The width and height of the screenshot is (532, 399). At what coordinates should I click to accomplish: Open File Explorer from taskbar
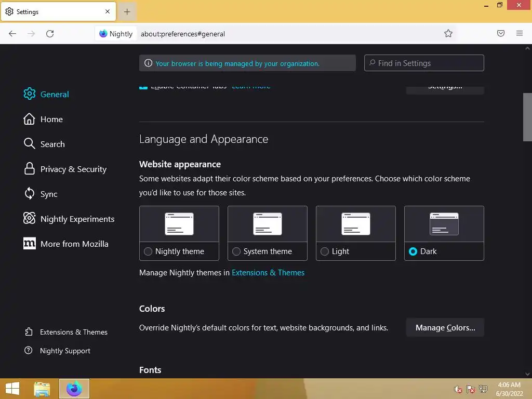pos(42,389)
